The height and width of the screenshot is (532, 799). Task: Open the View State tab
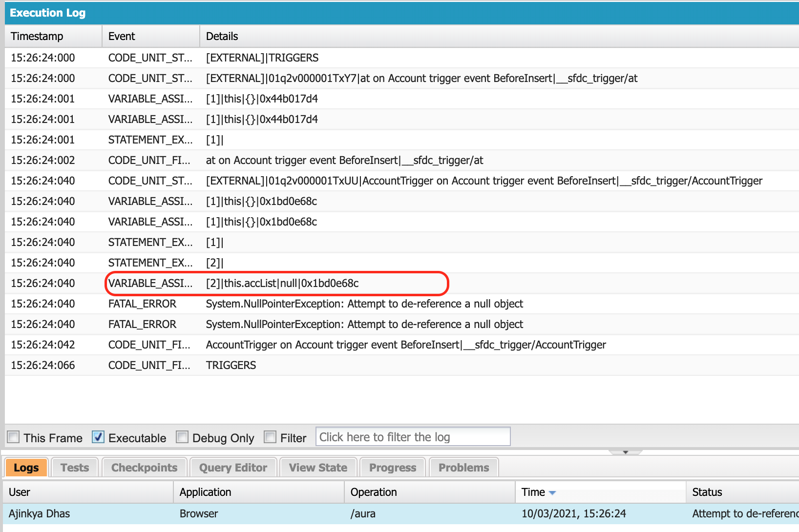(x=318, y=467)
